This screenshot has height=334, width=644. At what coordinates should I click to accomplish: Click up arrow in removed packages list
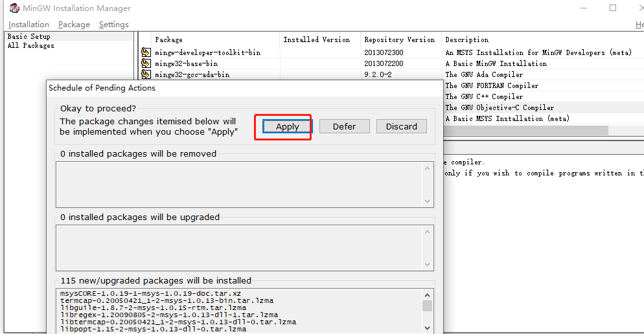(x=427, y=168)
